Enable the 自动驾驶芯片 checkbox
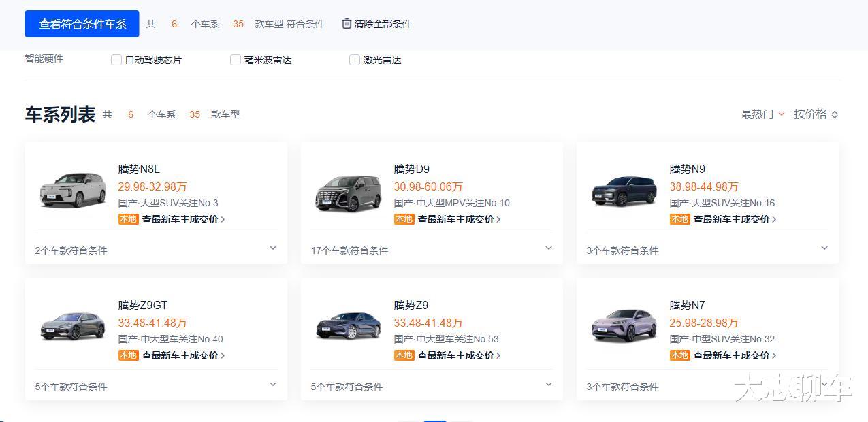Viewport: 868px width, 422px height. coord(116,60)
